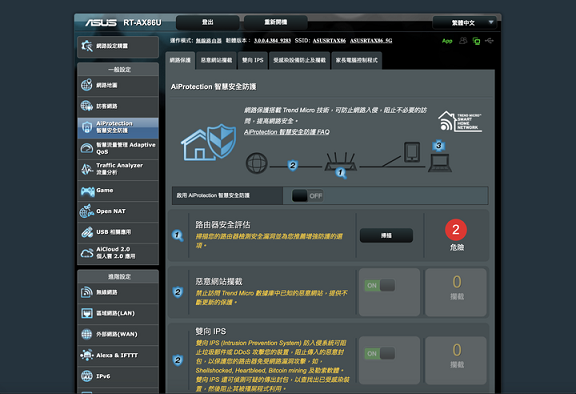The image size is (576, 394).
Task: Click the 路由器安全評估 heading
Action: tap(223, 225)
